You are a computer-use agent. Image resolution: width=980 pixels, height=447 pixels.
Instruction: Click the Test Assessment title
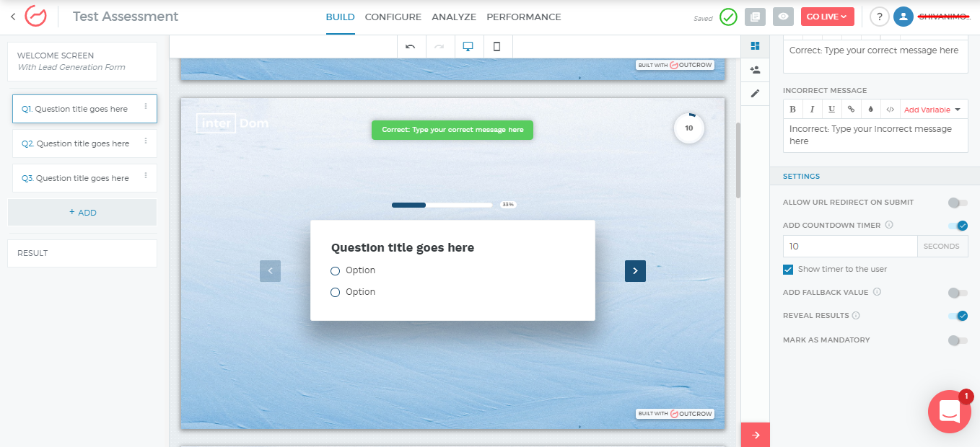point(126,17)
